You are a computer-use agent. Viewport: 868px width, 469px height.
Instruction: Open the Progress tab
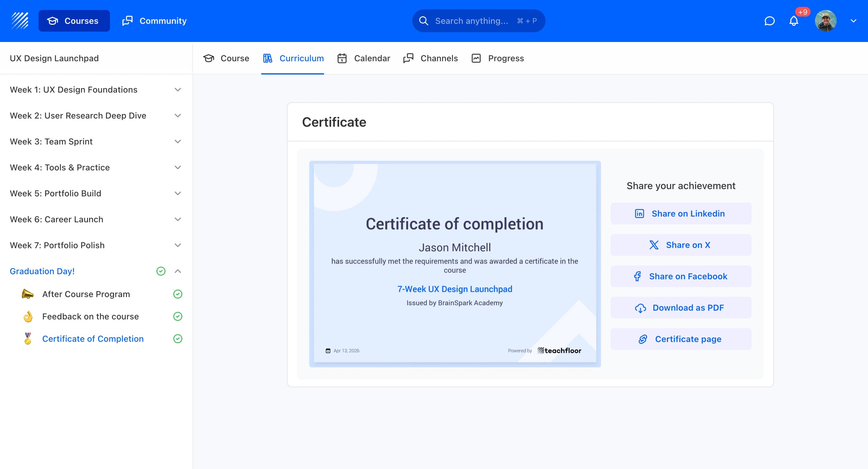[x=498, y=58]
